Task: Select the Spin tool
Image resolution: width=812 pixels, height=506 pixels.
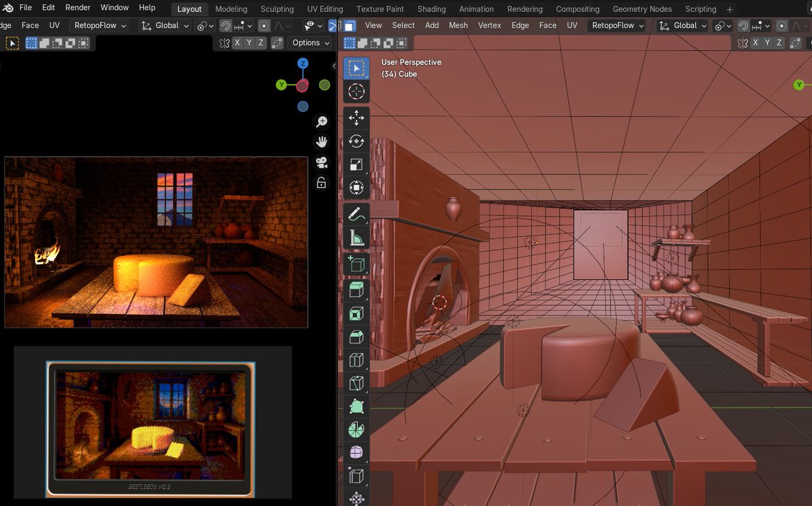Action: 357,429
